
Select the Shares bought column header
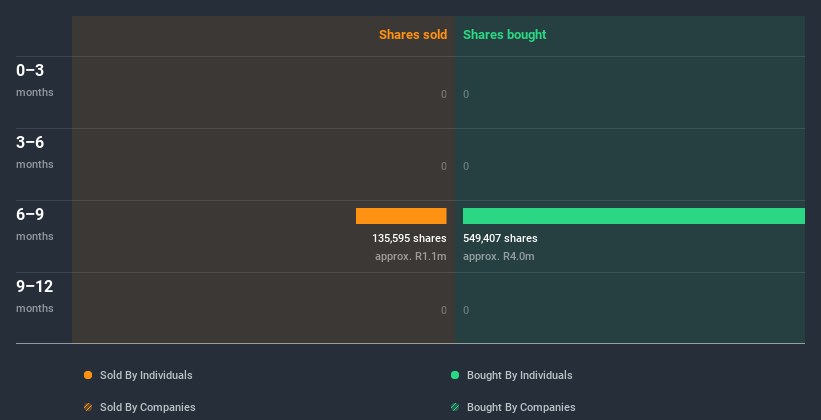tap(504, 35)
